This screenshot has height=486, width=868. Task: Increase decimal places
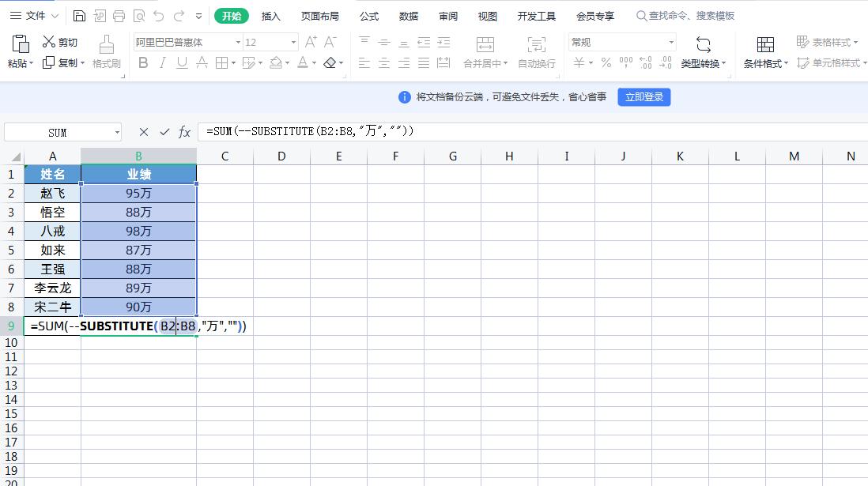[645, 62]
